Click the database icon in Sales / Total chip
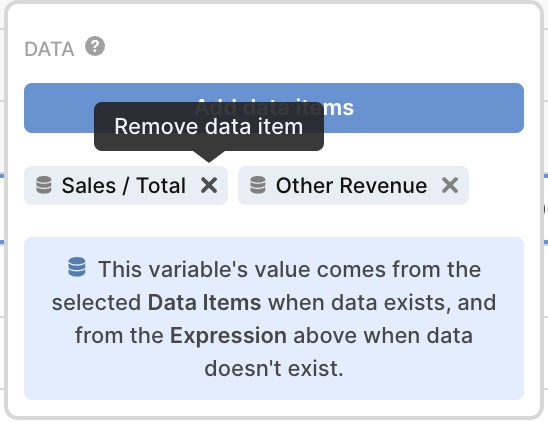548x422 pixels. pyautogui.click(x=44, y=185)
